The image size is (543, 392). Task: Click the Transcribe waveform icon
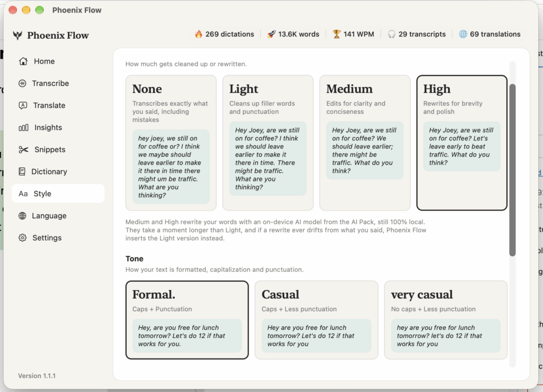coord(22,83)
